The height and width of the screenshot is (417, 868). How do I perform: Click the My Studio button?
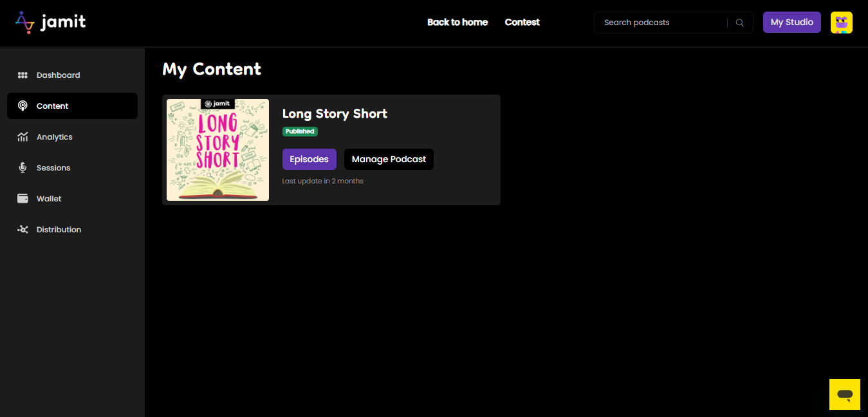792,23
